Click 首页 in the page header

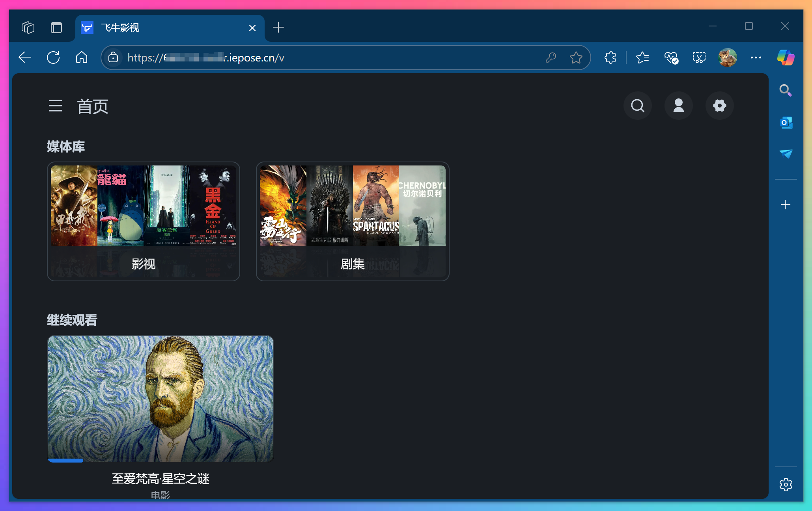(x=92, y=106)
